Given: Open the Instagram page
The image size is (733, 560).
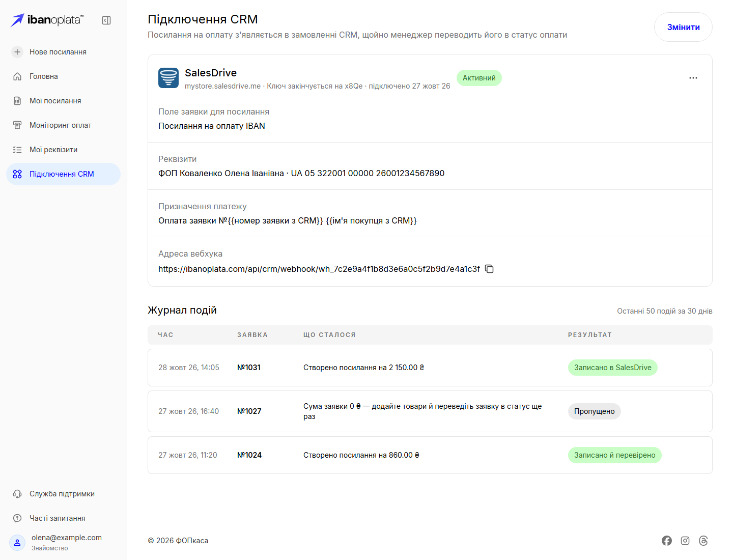Looking at the screenshot, I should (x=685, y=541).
